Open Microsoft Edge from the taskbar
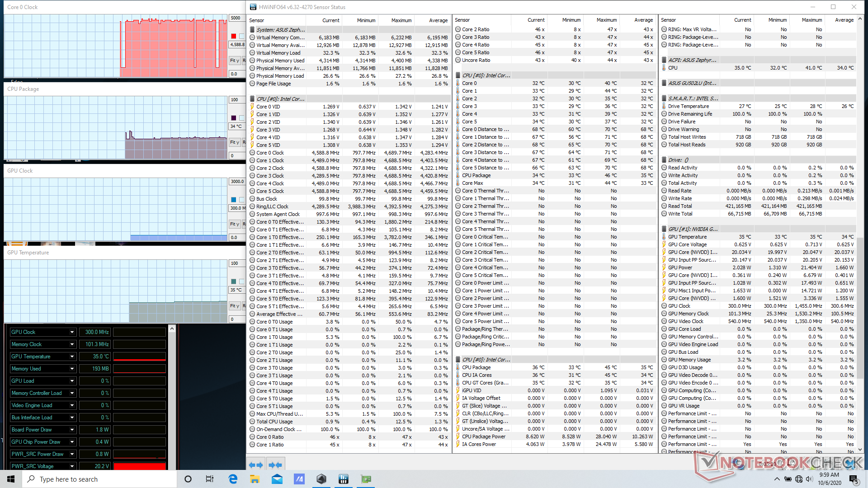Image resolution: width=868 pixels, height=488 pixels. point(233,479)
